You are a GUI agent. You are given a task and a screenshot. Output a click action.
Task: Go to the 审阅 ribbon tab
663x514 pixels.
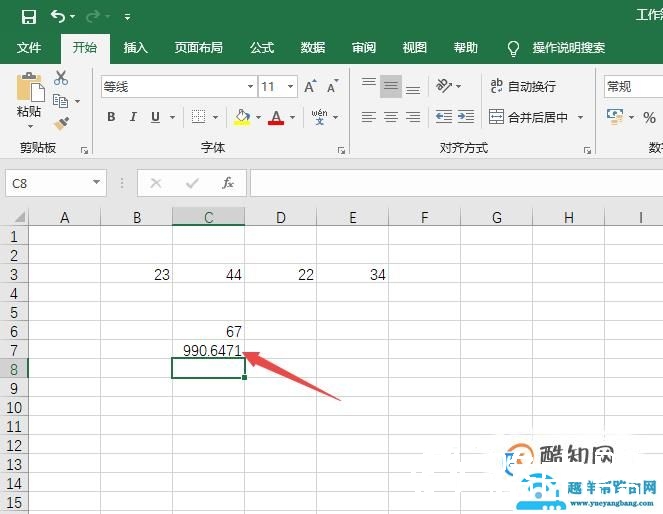click(x=364, y=48)
